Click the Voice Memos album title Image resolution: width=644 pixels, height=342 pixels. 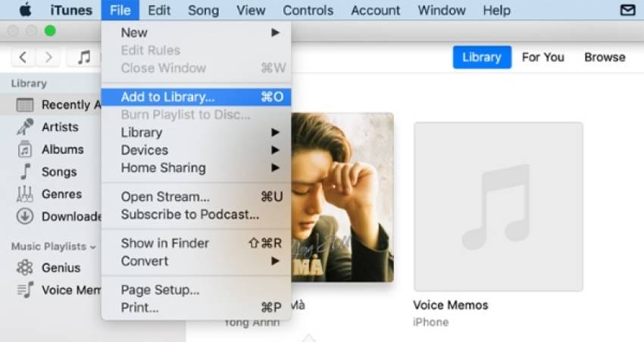pos(451,305)
